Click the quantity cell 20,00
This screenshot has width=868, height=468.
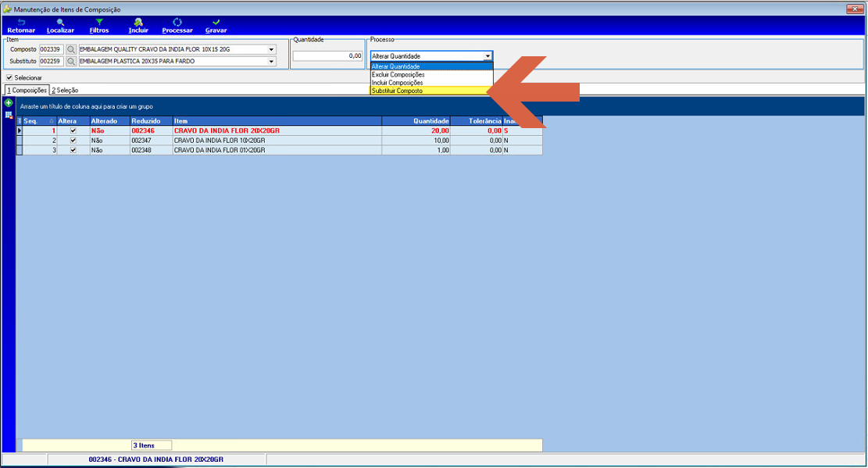(x=416, y=130)
